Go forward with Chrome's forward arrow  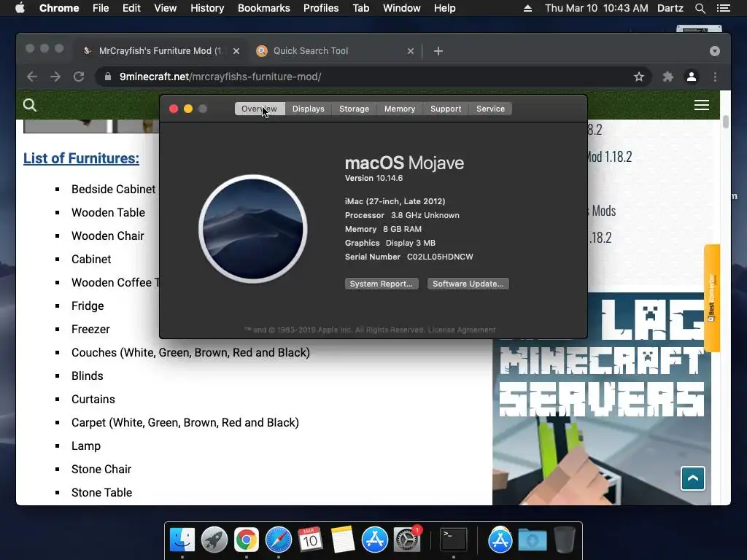pos(55,77)
